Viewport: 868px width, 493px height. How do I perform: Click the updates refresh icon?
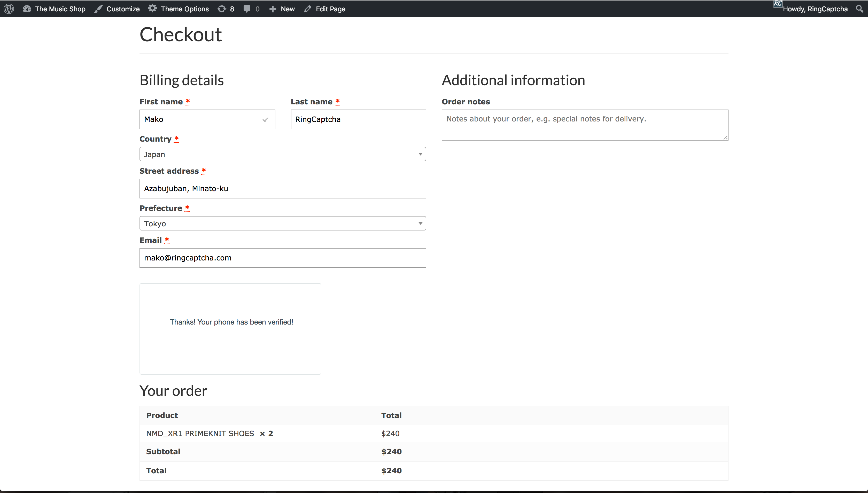222,9
